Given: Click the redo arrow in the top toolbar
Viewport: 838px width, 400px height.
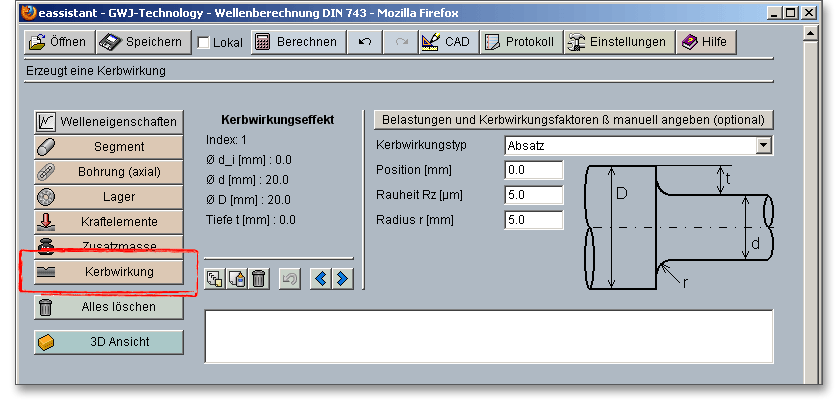Looking at the screenshot, I should [x=400, y=42].
